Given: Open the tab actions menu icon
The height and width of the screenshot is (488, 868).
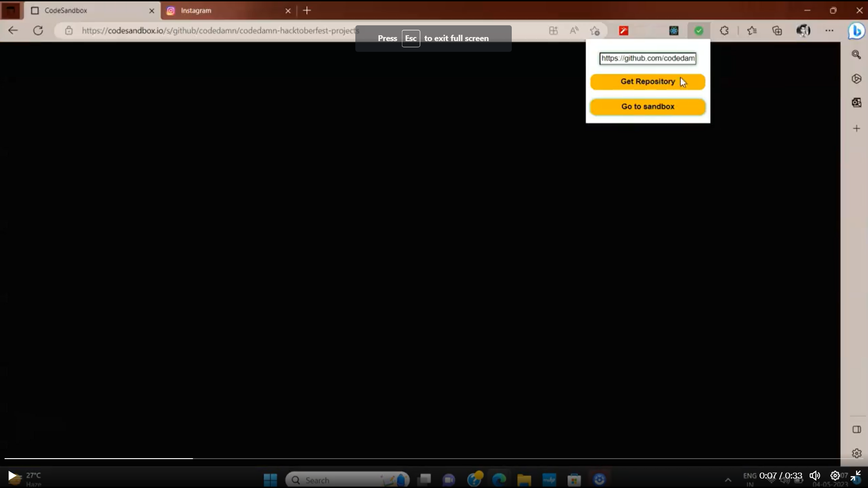Looking at the screenshot, I should (11, 10).
